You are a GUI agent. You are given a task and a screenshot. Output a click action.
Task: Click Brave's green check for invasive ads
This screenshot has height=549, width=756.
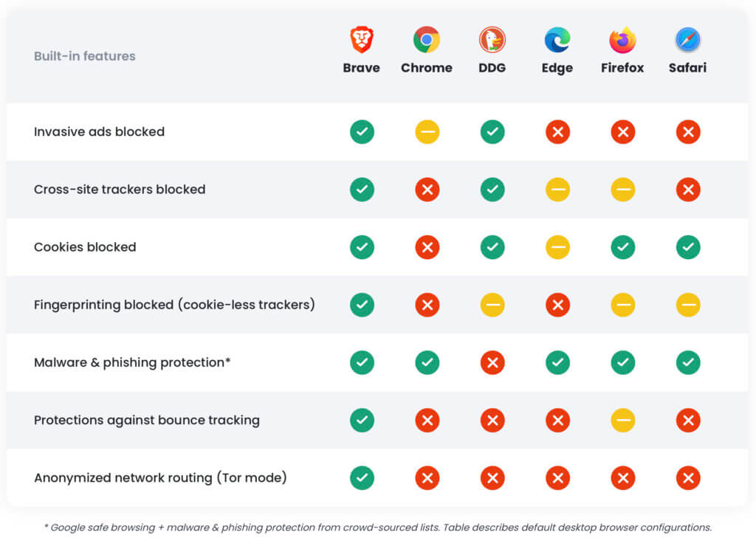pos(362,132)
